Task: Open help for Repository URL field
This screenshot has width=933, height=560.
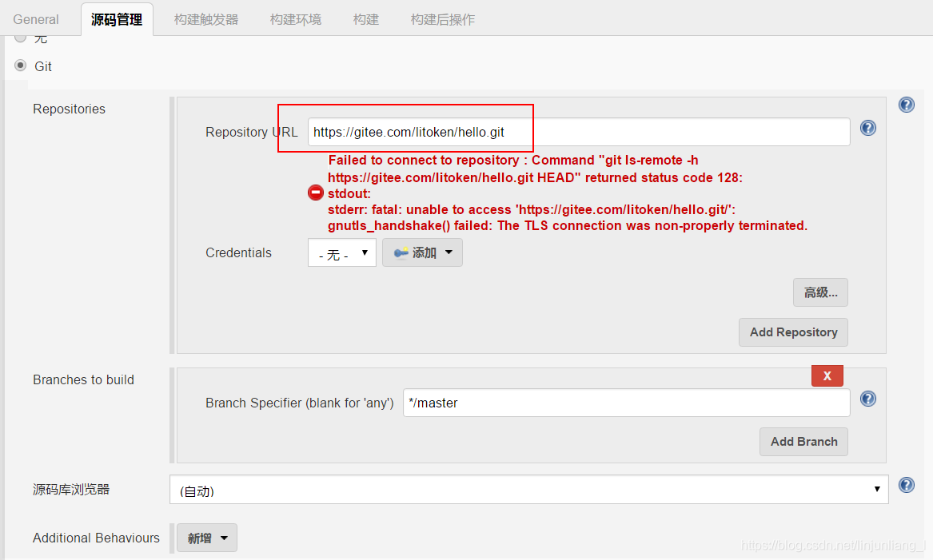Action: (868, 128)
